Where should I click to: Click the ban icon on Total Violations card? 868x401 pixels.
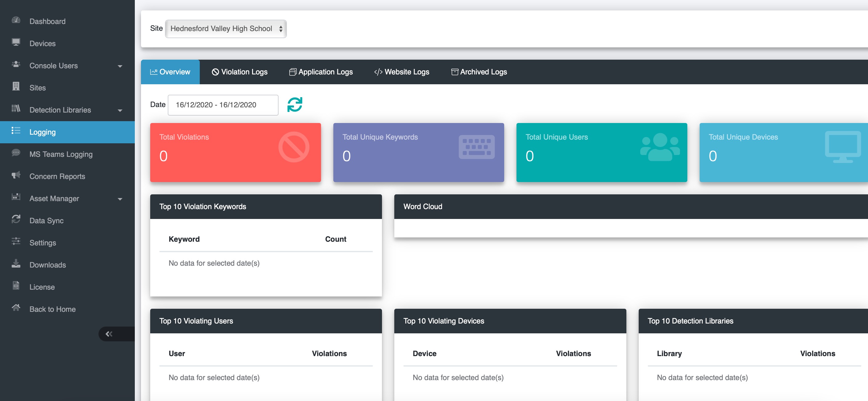coord(294,147)
